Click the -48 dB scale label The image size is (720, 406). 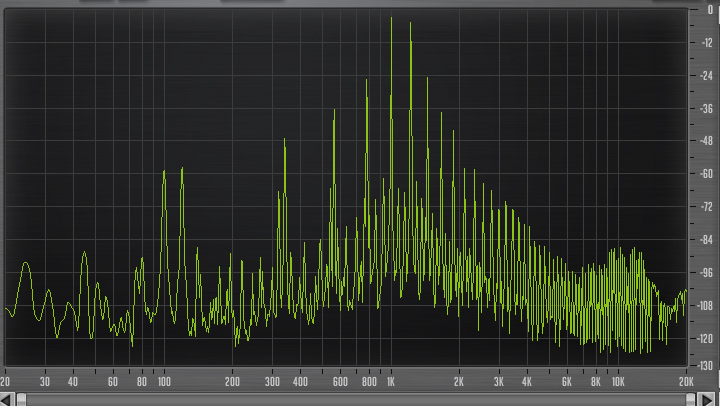pos(706,141)
